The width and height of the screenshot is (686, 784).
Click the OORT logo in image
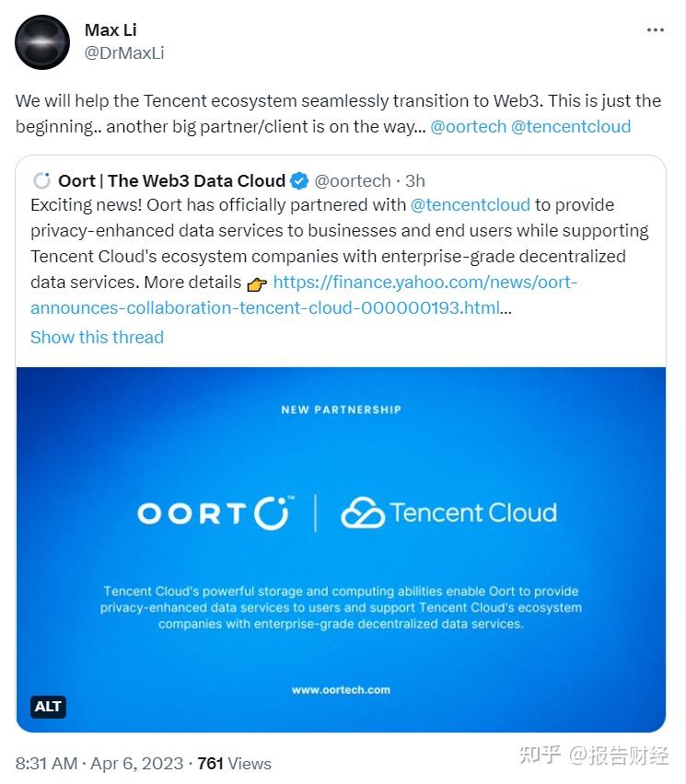(x=215, y=513)
